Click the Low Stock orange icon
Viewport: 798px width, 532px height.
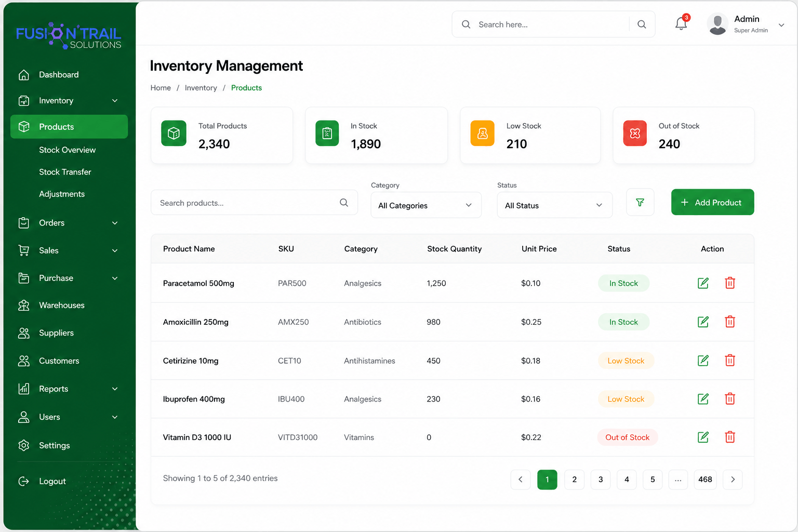tap(483, 134)
